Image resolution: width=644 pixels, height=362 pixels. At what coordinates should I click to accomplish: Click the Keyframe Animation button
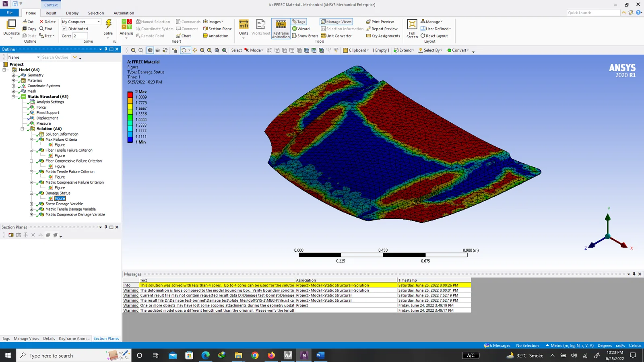(x=281, y=29)
